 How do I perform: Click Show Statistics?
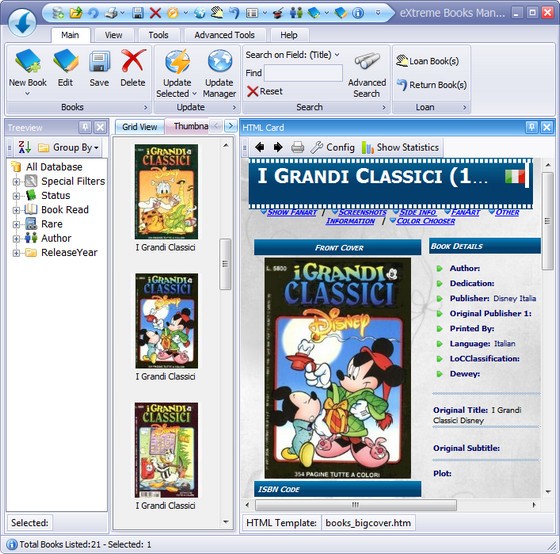point(400,147)
